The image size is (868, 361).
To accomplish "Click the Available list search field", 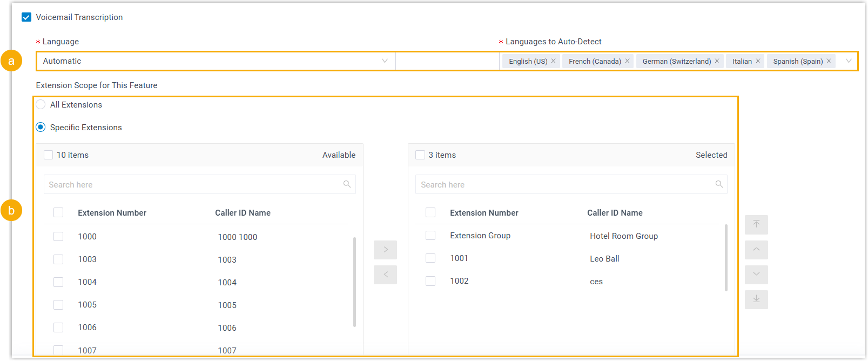I will click(x=194, y=185).
